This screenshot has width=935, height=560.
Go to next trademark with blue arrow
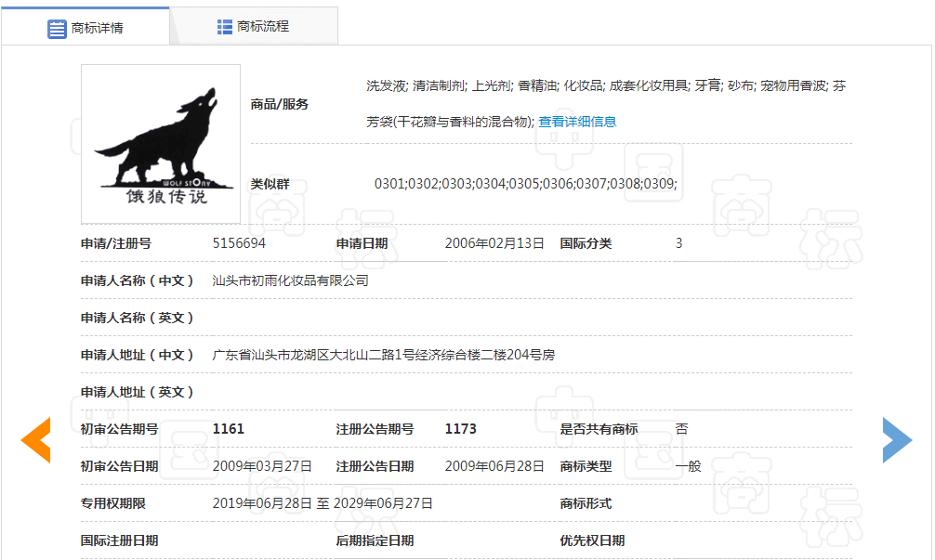(x=897, y=440)
